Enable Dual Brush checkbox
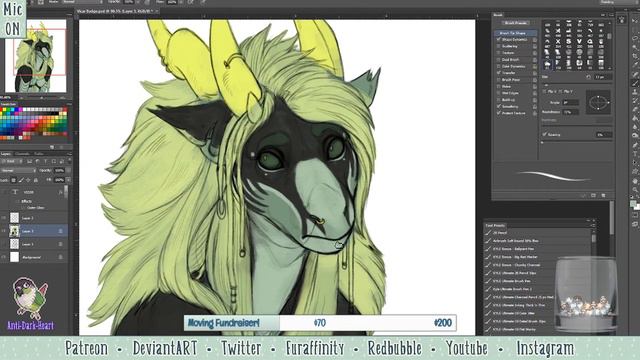640x360 pixels. tap(499, 60)
